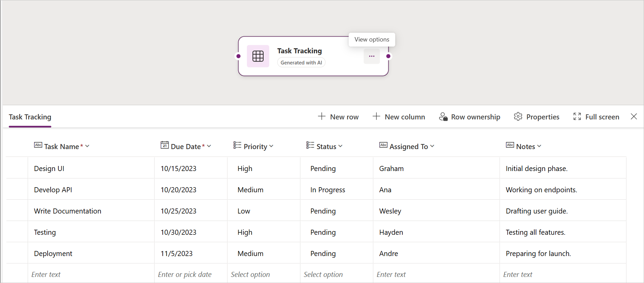Expand the Notes column dropdown chevron

pyautogui.click(x=539, y=146)
